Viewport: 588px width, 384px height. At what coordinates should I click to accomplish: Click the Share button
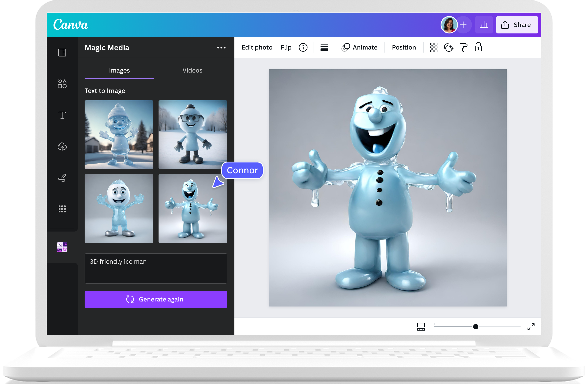click(x=517, y=25)
